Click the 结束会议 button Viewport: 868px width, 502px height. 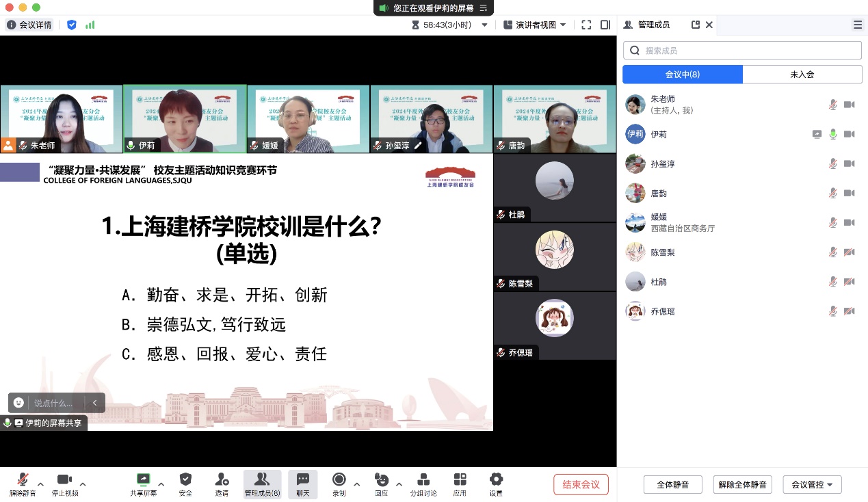click(x=581, y=485)
